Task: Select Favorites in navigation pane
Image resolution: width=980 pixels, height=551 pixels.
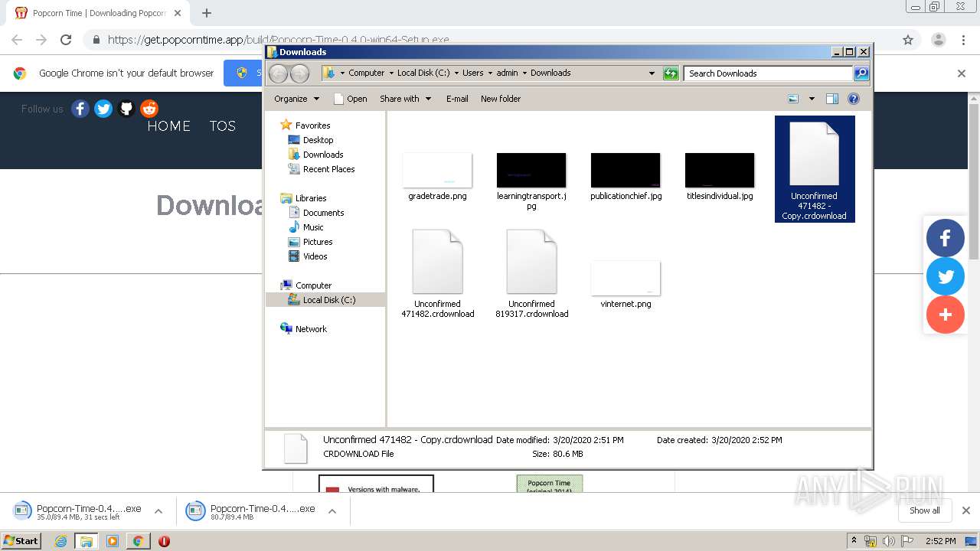Action: point(306,126)
